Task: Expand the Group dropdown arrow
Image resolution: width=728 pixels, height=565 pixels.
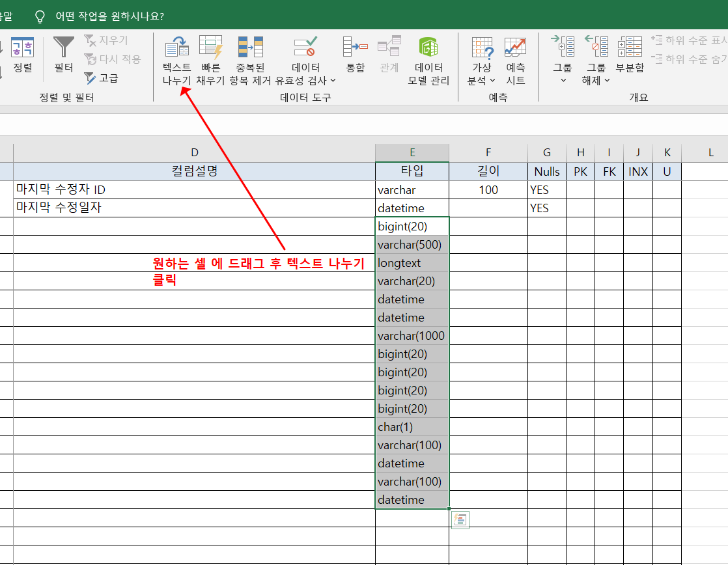Action: tap(563, 81)
